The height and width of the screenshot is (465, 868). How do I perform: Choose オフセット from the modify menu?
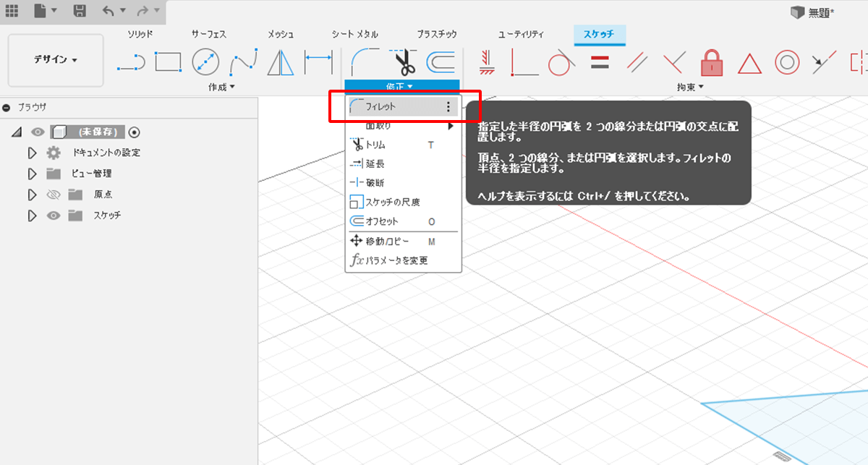click(x=402, y=221)
